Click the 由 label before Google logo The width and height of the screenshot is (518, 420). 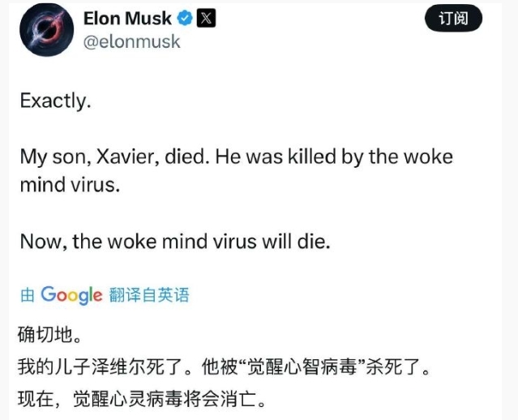point(27,296)
